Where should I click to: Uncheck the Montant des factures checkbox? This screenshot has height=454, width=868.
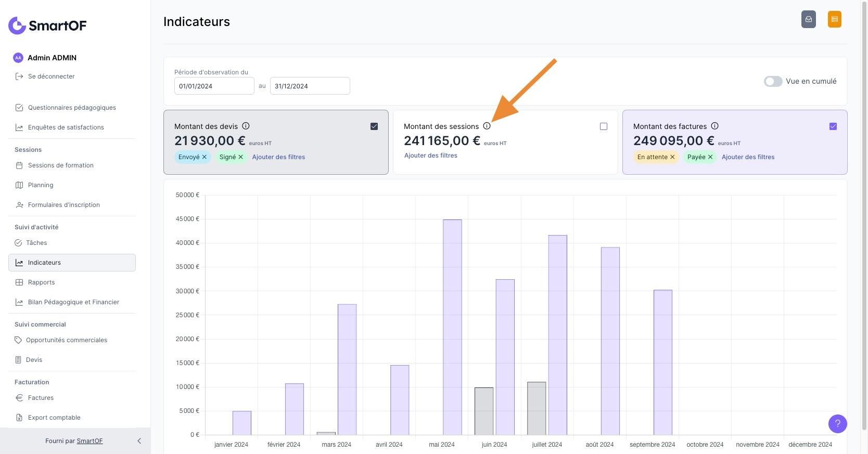833,126
